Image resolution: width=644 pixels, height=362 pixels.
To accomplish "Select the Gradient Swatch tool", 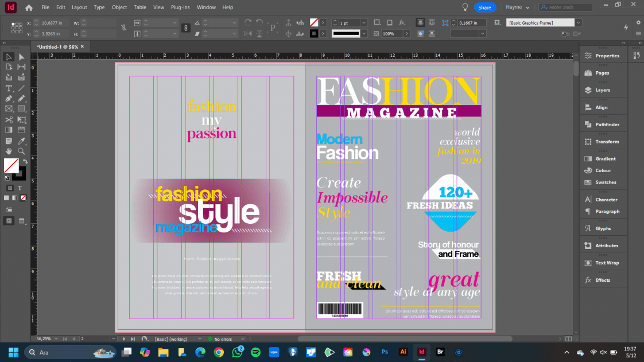I will click(x=9, y=130).
